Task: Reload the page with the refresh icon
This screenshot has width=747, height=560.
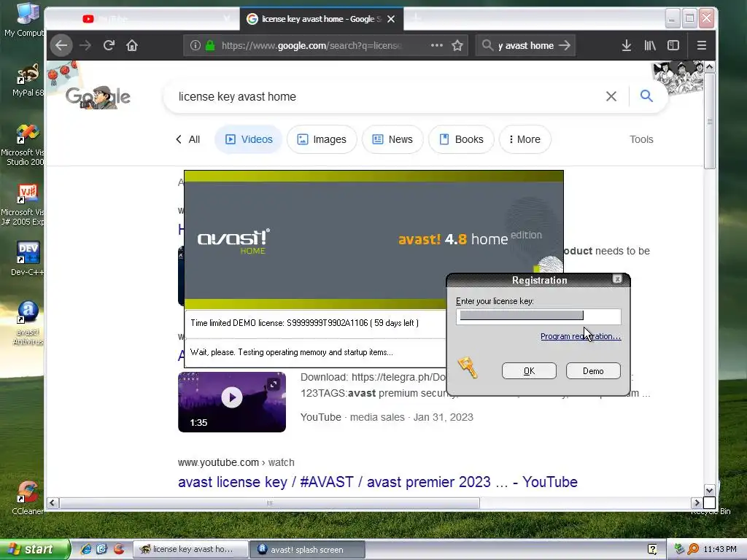Action: click(x=109, y=46)
